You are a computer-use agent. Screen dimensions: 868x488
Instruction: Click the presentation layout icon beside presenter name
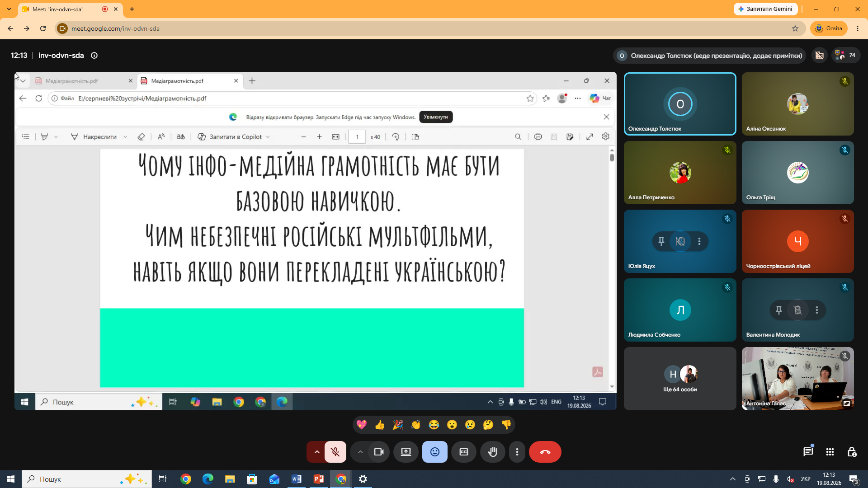click(819, 56)
